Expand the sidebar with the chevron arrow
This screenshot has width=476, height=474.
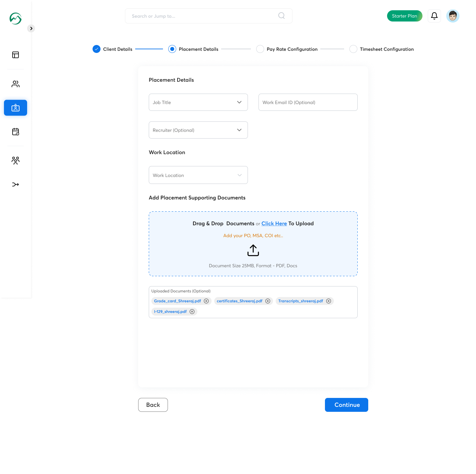coord(31,28)
